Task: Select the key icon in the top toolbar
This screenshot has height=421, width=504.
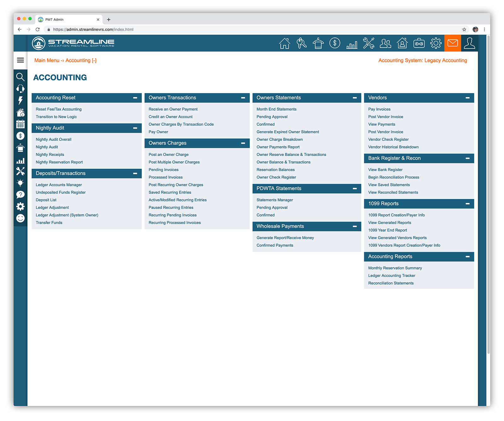Action: pyautogui.click(x=301, y=43)
